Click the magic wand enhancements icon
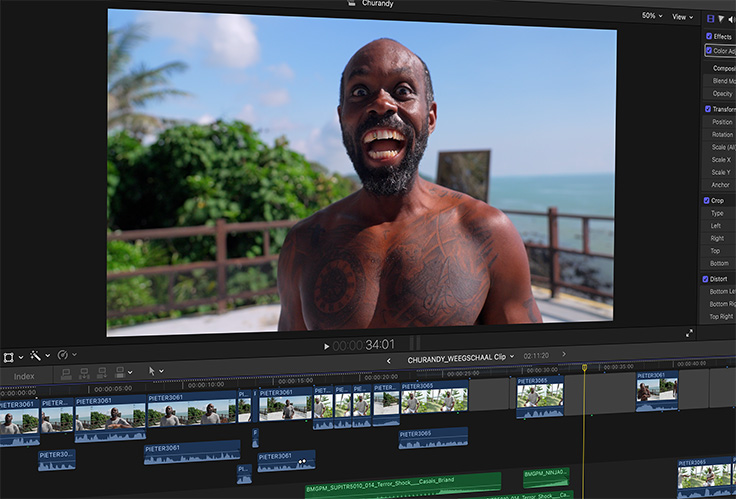The width and height of the screenshot is (736, 499). point(36,356)
